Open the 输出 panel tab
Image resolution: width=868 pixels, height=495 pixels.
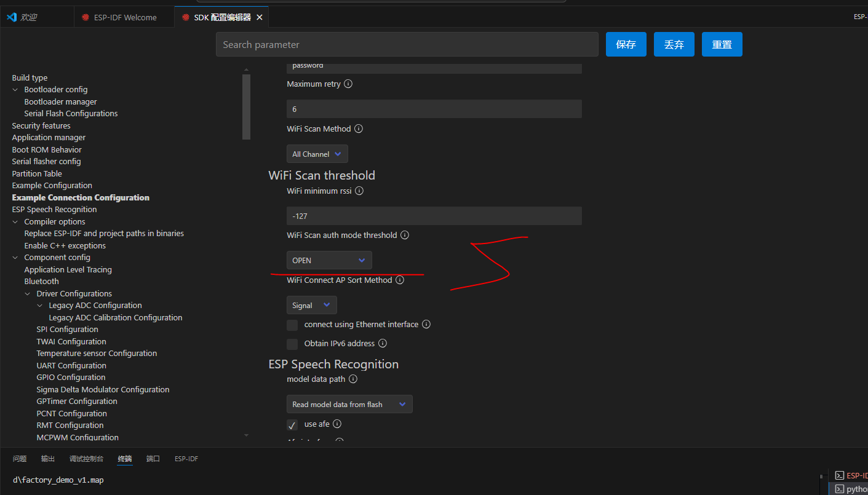(48, 459)
